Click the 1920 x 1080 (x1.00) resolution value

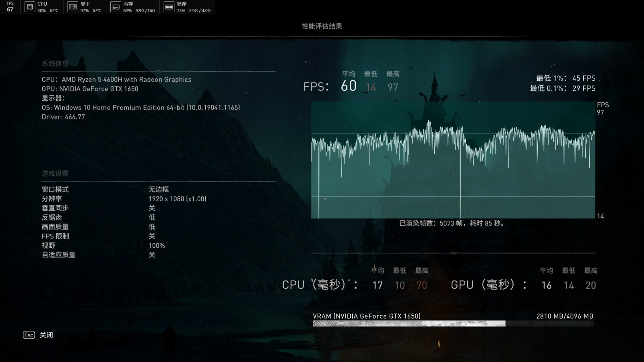[x=178, y=199]
